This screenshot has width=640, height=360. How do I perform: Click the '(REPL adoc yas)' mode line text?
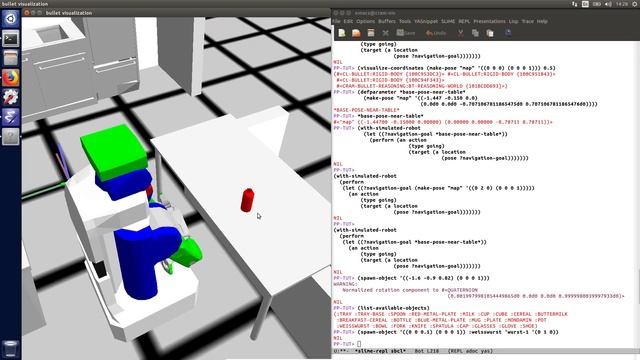[470, 351]
